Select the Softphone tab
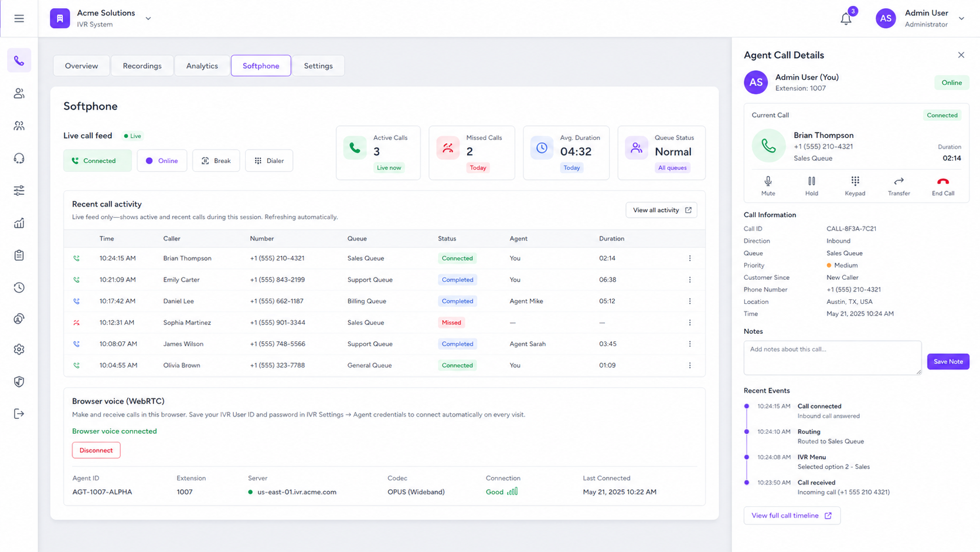The image size is (980, 552). pyautogui.click(x=261, y=66)
